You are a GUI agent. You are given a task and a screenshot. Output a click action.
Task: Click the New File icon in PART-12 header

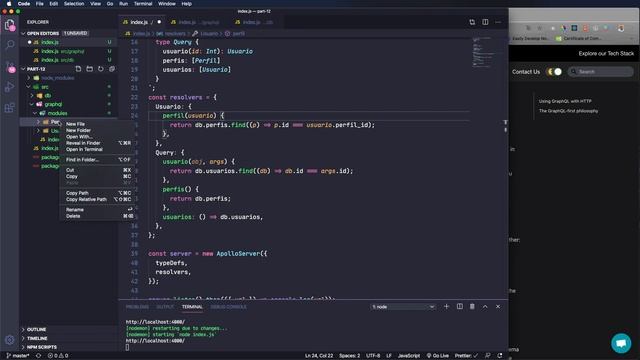[78, 69]
